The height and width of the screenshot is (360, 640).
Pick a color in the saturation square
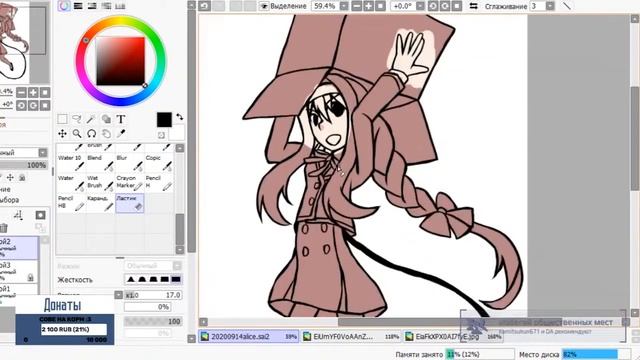(x=120, y=61)
